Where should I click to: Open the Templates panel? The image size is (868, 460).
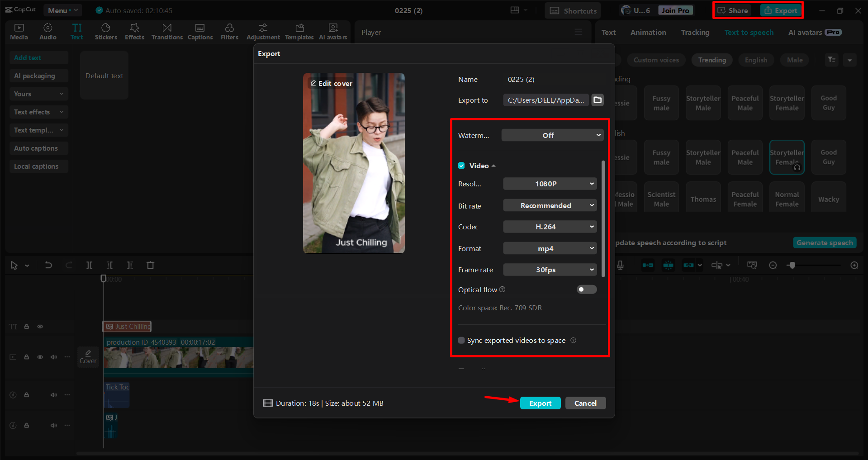(299, 32)
